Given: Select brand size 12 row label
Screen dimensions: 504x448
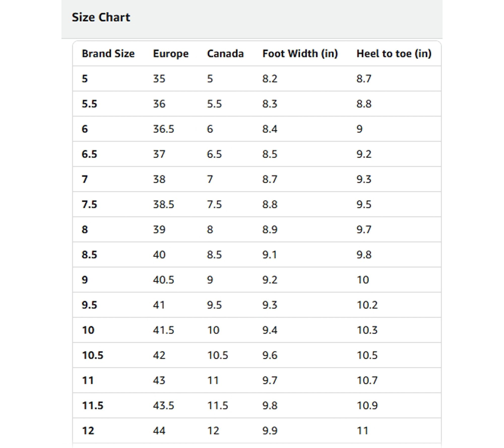Looking at the screenshot, I should click(x=88, y=431).
